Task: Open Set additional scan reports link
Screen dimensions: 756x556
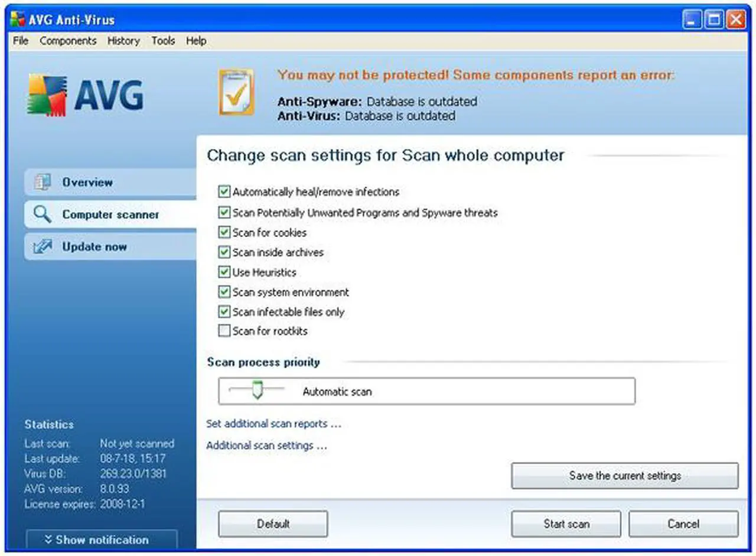Action: point(274,424)
